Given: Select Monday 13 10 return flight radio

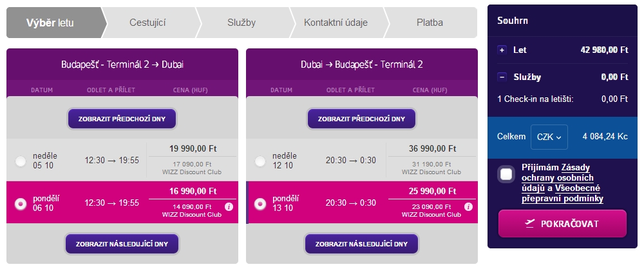Looking at the screenshot, I should 260,203.
